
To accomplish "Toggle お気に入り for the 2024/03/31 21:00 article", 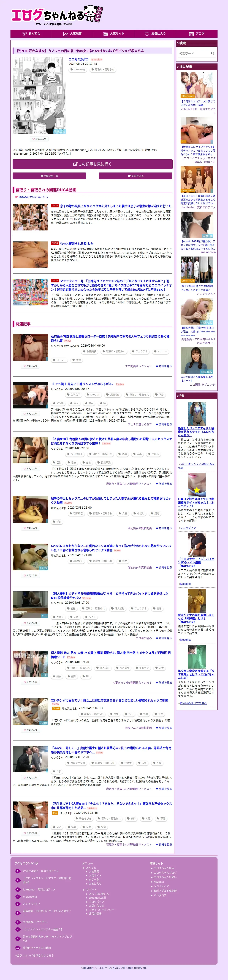I will click(30, 528).
